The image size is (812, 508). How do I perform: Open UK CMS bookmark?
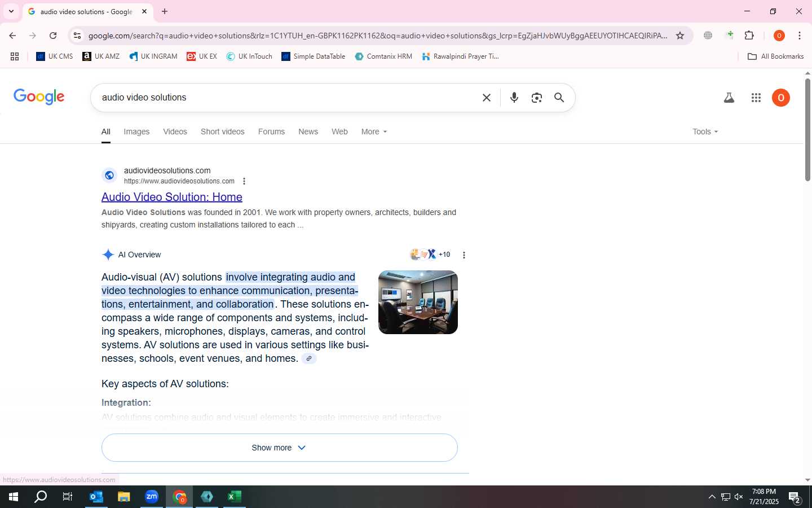[55, 56]
